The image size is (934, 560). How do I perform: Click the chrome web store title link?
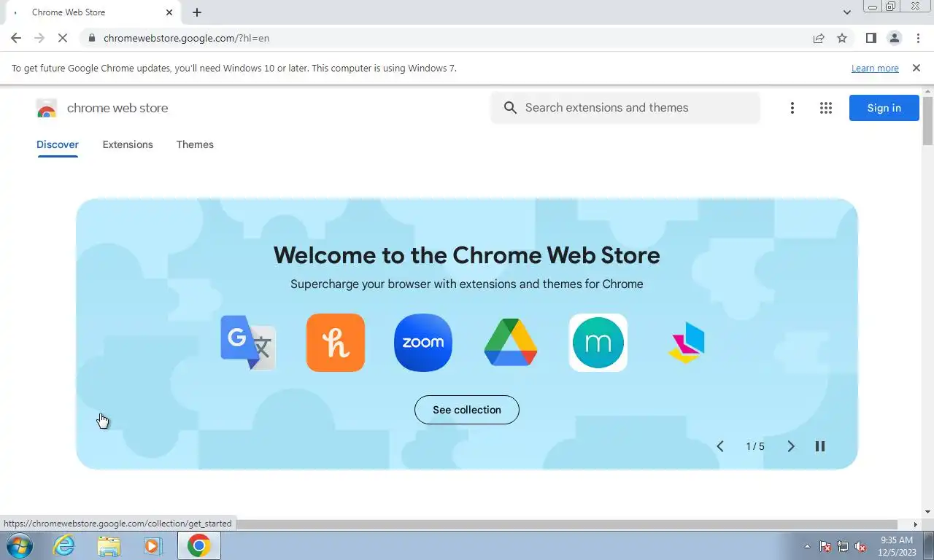coord(117,108)
